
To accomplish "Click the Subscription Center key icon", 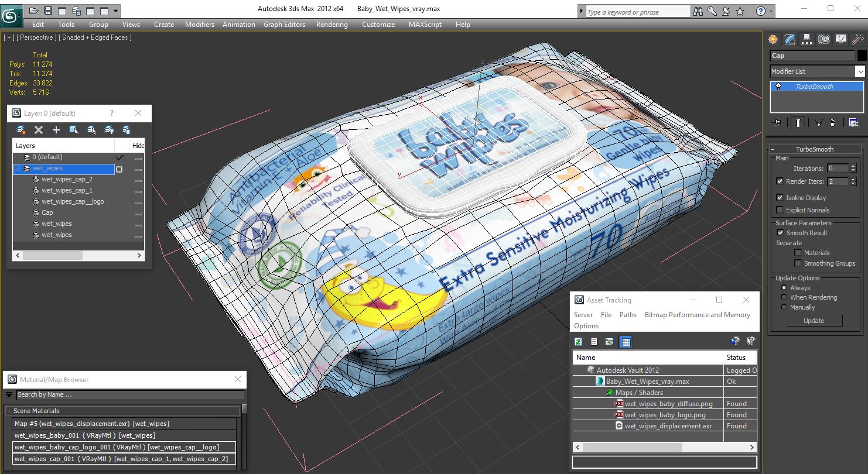I will (712, 11).
